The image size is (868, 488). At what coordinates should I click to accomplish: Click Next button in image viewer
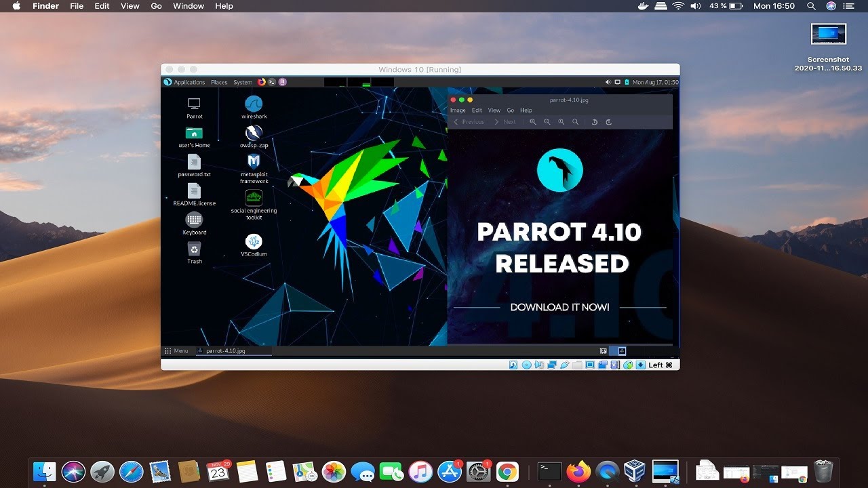505,122
